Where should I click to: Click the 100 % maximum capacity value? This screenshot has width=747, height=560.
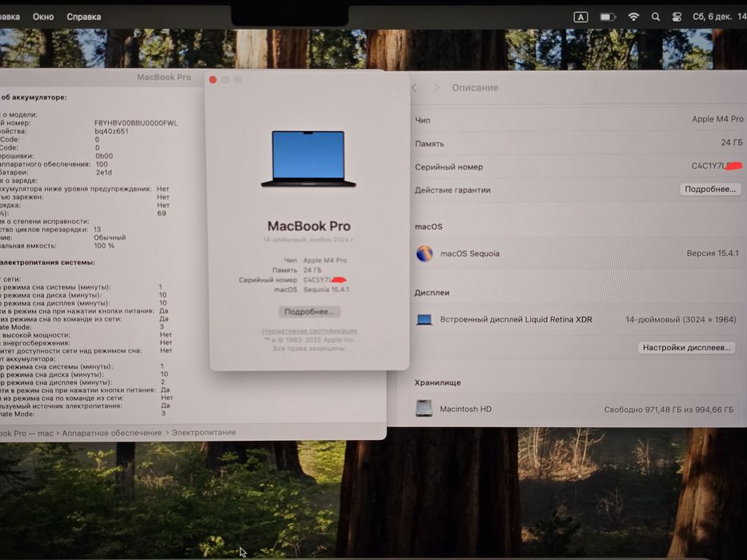pos(104,246)
